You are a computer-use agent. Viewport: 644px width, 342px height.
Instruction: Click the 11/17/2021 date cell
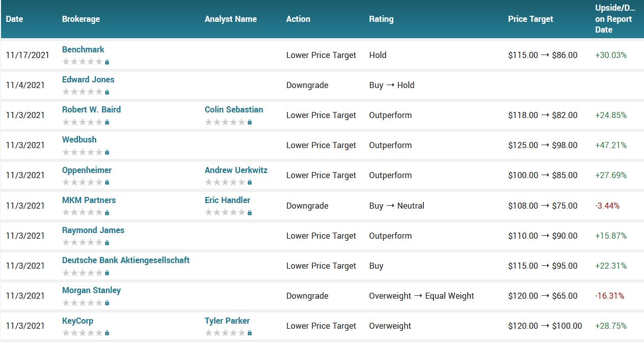28,55
